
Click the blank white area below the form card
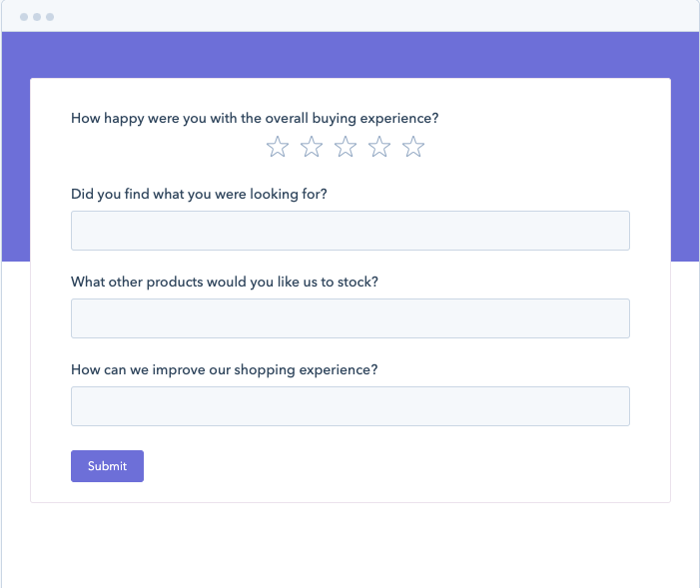tap(350, 544)
